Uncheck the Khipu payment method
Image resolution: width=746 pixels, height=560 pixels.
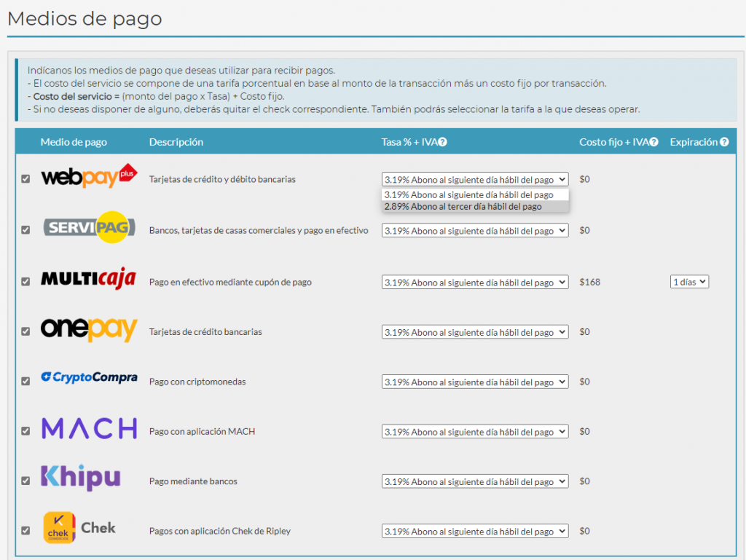[25, 481]
